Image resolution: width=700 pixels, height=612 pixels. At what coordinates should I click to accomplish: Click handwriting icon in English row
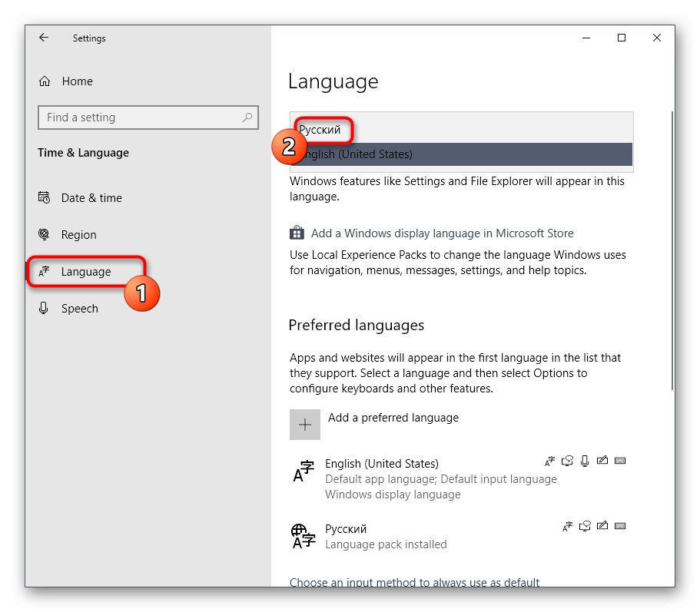tap(602, 460)
